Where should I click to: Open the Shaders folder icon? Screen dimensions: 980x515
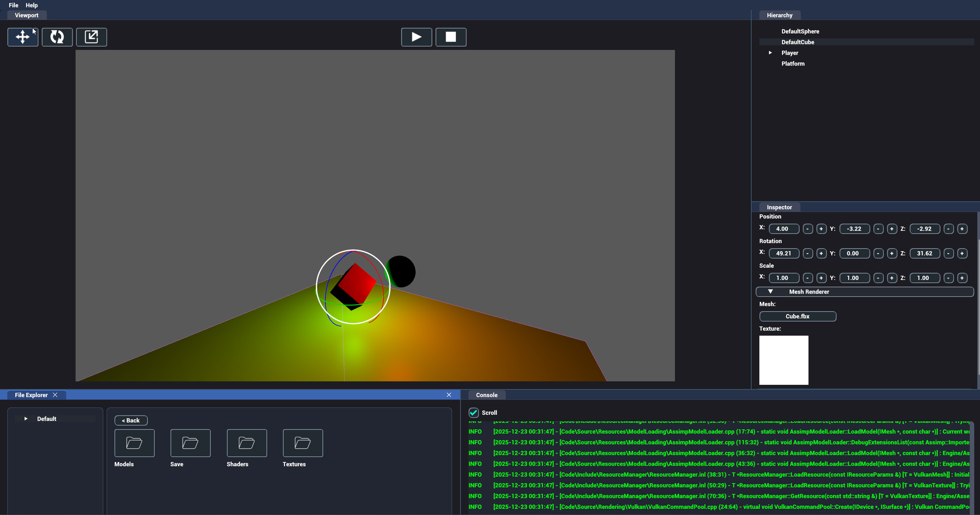pyautogui.click(x=247, y=443)
